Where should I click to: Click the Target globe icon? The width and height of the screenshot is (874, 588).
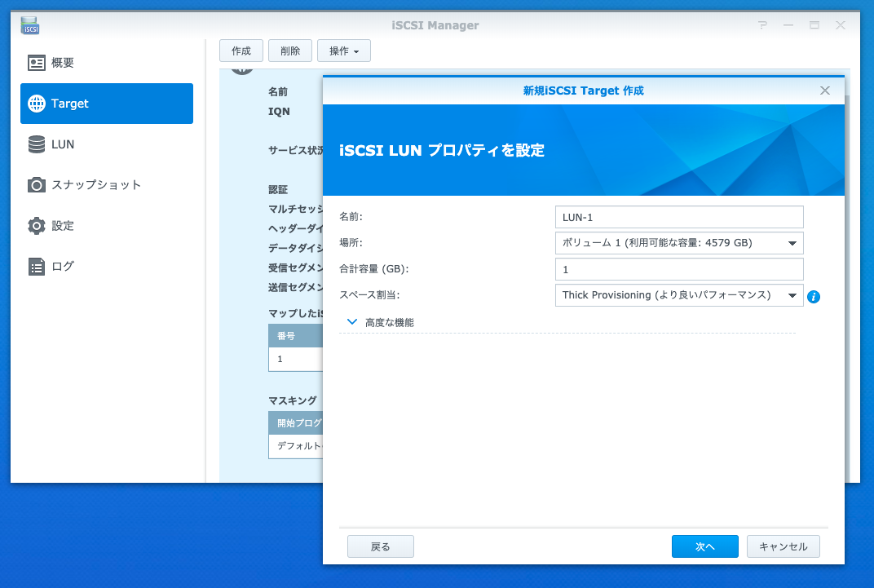click(37, 104)
